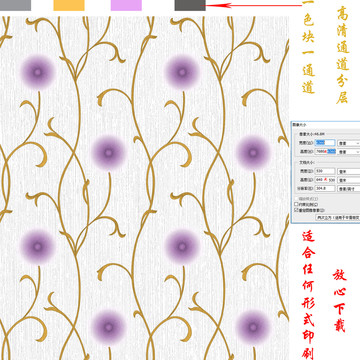Click the pixel width field in Image Size dialog
This screenshot has height=360, width=360.
[325, 143]
